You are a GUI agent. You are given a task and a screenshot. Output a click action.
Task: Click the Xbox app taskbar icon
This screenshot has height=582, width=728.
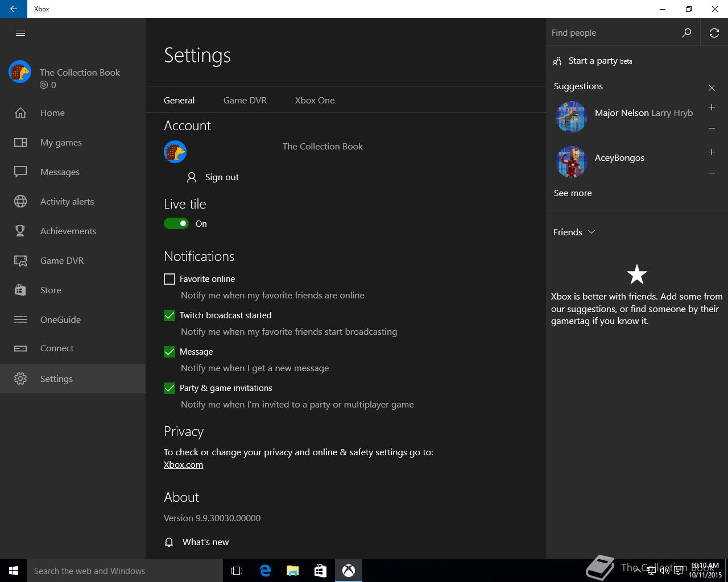(x=349, y=571)
